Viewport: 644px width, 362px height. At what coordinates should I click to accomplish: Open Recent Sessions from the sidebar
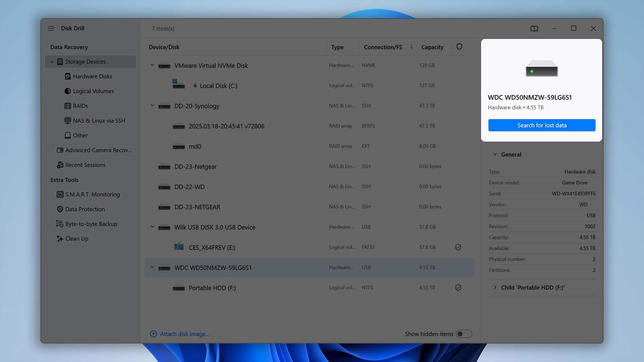tap(85, 165)
